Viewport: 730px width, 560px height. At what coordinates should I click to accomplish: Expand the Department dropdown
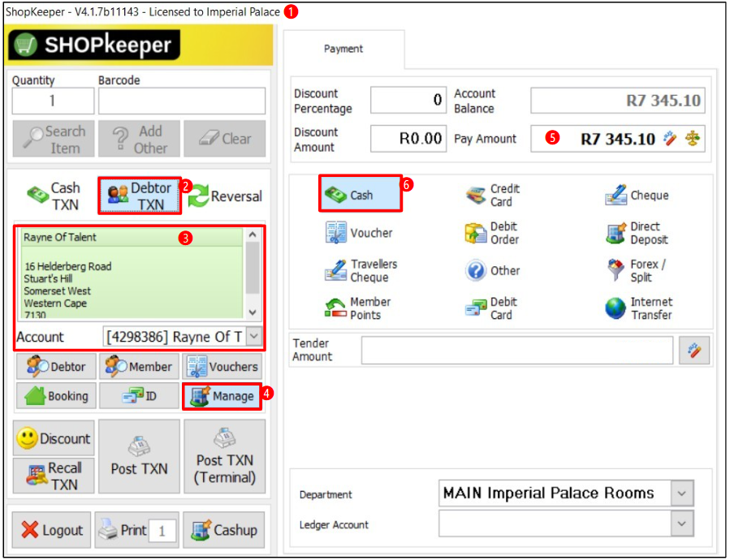[681, 493]
